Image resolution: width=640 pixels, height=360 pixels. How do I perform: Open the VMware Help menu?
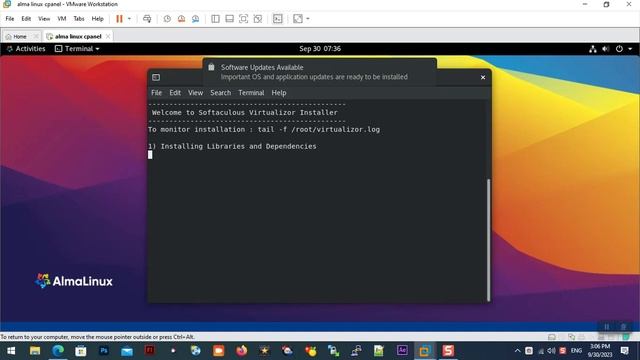[x=98, y=19]
